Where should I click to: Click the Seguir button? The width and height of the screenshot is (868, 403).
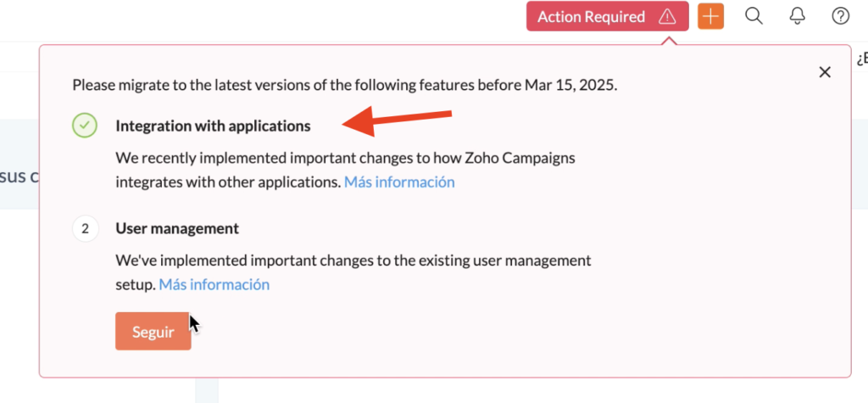pyautogui.click(x=153, y=332)
